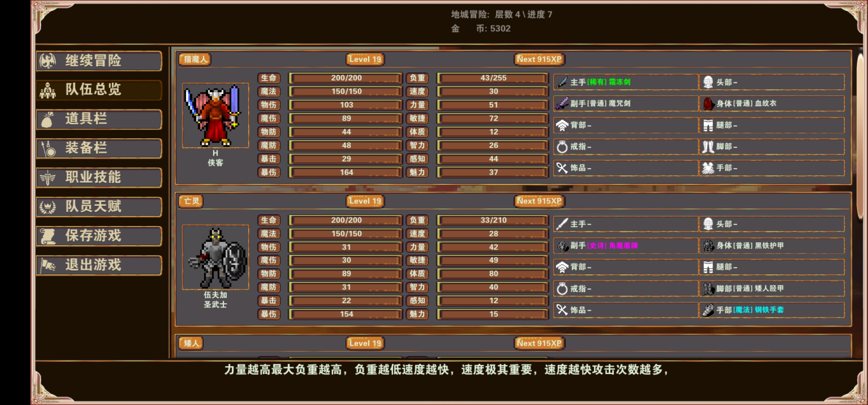
Task: Click 伍夫加 empty 戒指 slot
Action: [x=625, y=289]
